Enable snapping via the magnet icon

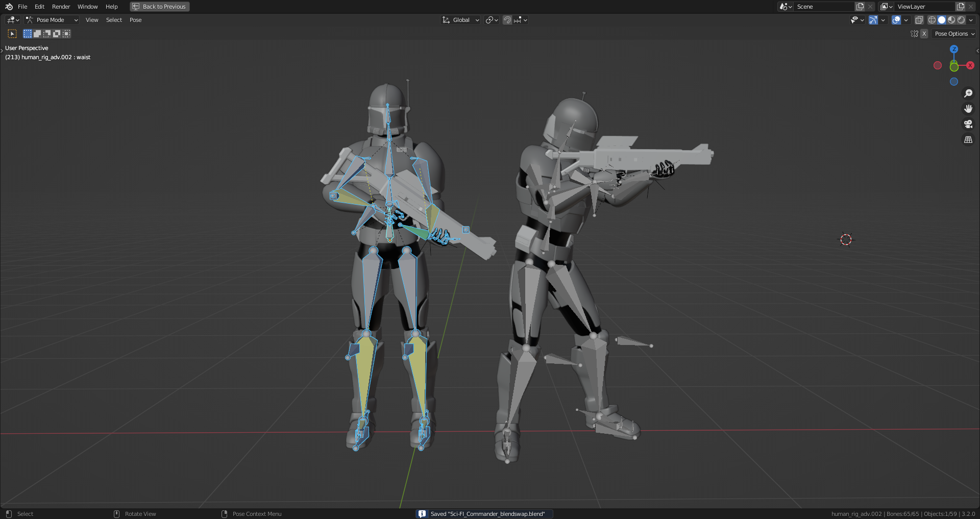507,20
